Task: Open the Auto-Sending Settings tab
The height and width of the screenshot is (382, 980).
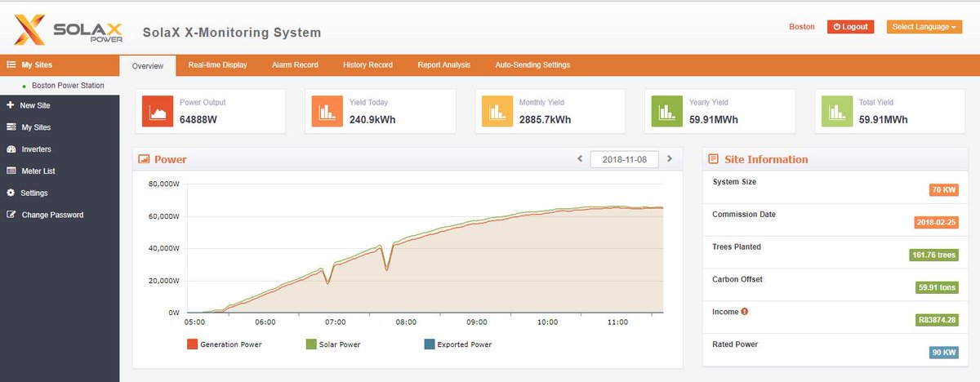Action: click(x=532, y=64)
